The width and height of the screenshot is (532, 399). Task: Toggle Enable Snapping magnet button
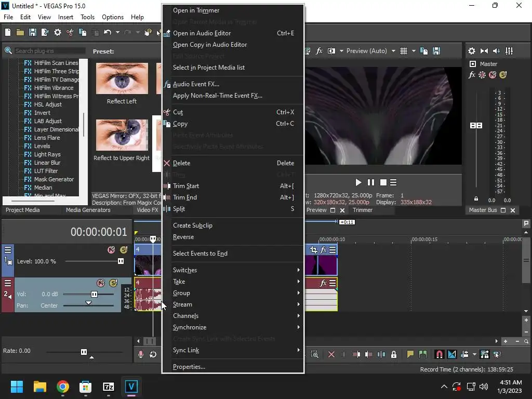(440, 354)
